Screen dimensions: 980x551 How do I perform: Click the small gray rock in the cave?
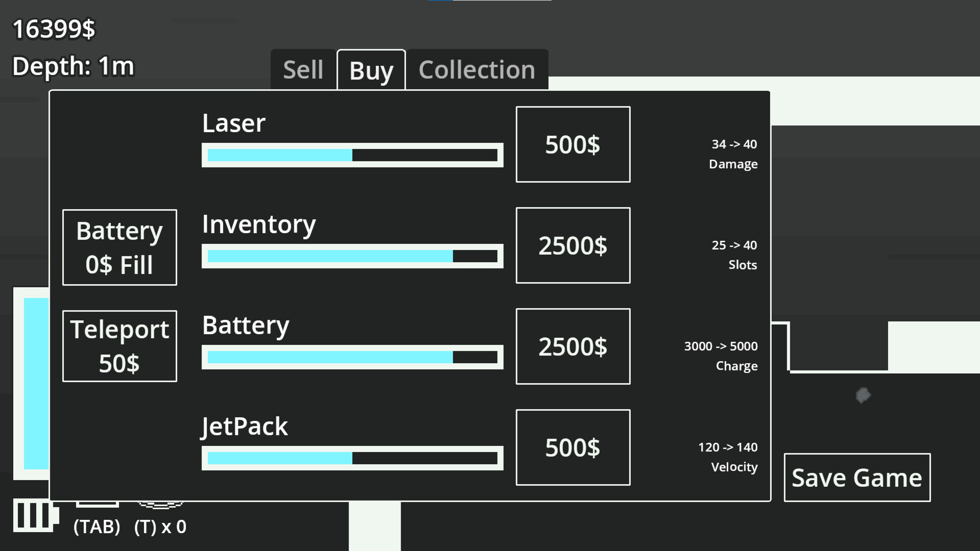pos(863,395)
